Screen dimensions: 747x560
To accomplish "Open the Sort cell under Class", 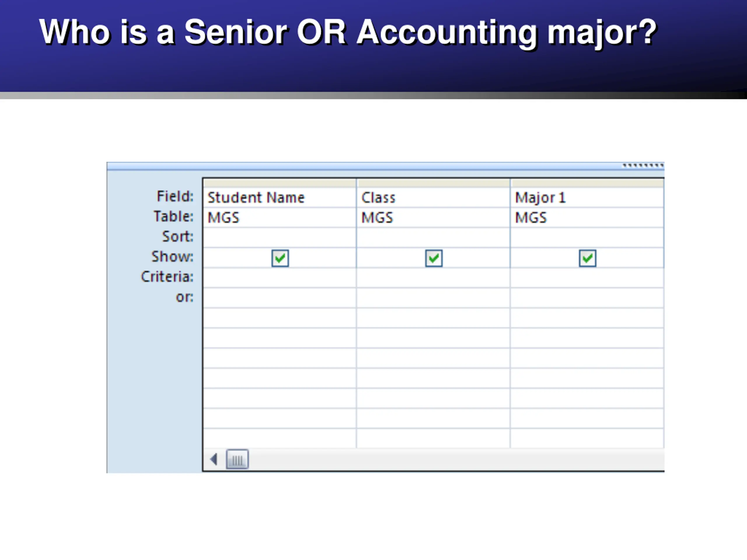I will click(433, 238).
